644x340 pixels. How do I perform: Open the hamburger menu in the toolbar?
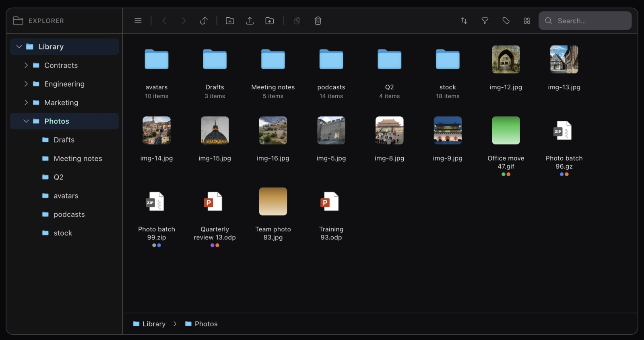[x=138, y=21]
